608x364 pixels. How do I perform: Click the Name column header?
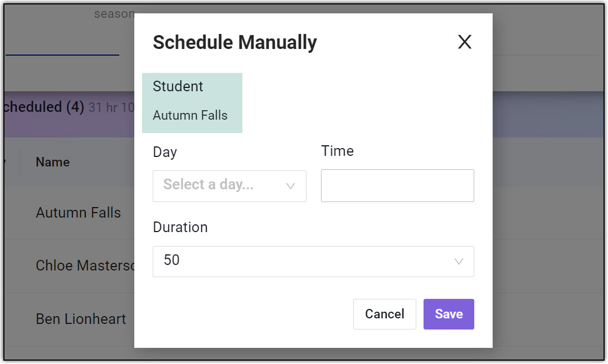(52, 163)
